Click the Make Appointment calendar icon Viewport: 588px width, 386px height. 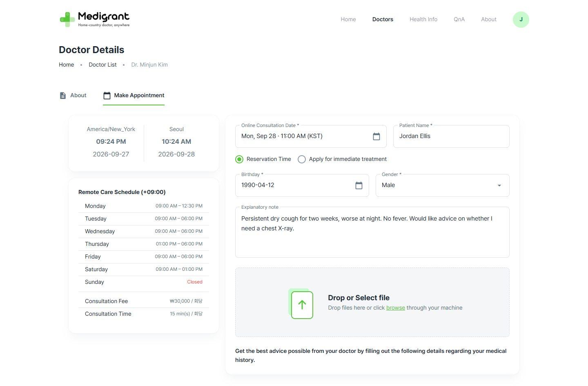tap(107, 95)
